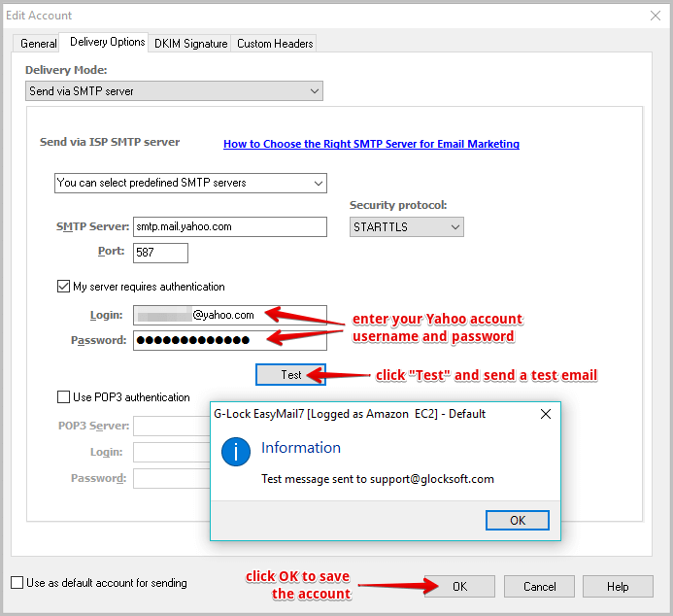
Task: Open the predefined SMTP servers dropdown
Action: pyautogui.click(x=190, y=183)
